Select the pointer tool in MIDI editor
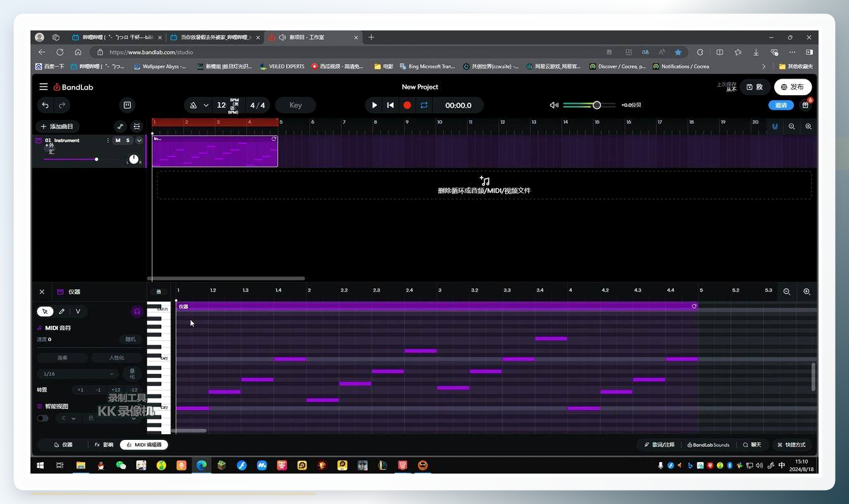The image size is (849, 504). tap(45, 311)
